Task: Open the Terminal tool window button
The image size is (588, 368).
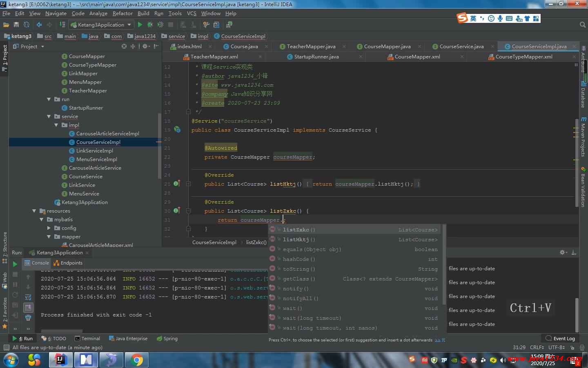Action: pyautogui.click(x=87, y=339)
